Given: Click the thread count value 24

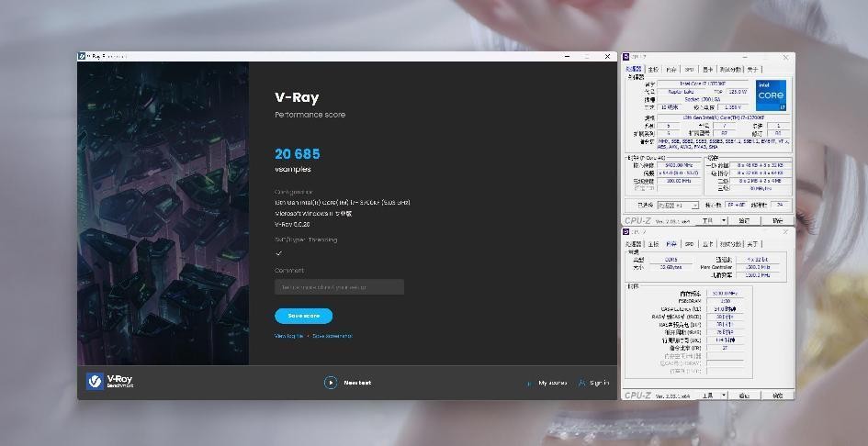Looking at the screenshot, I should tap(780, 205).
